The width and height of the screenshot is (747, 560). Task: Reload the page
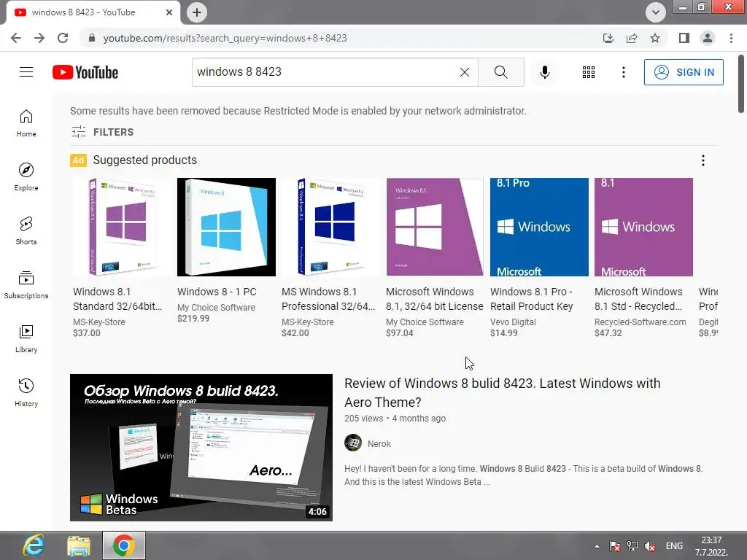coord(63,38)
